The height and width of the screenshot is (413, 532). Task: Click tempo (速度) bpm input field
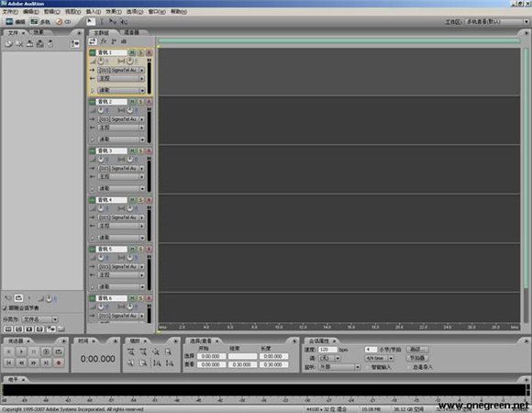[327, 349]
